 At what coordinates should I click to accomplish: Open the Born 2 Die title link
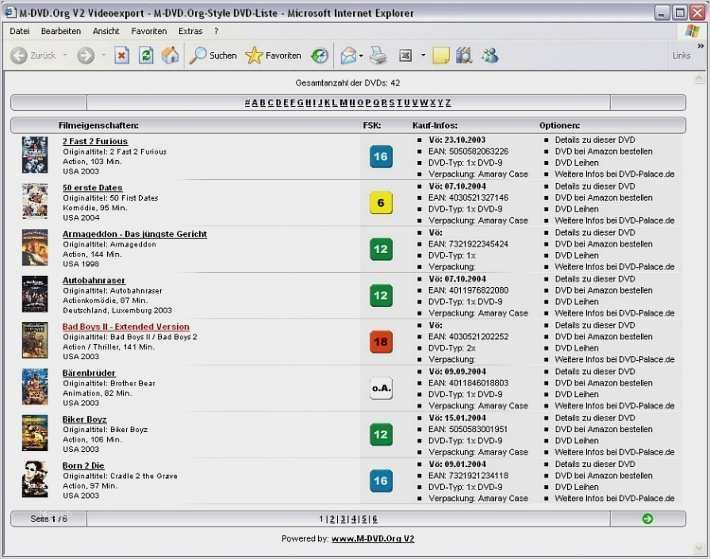click(83, 466)
